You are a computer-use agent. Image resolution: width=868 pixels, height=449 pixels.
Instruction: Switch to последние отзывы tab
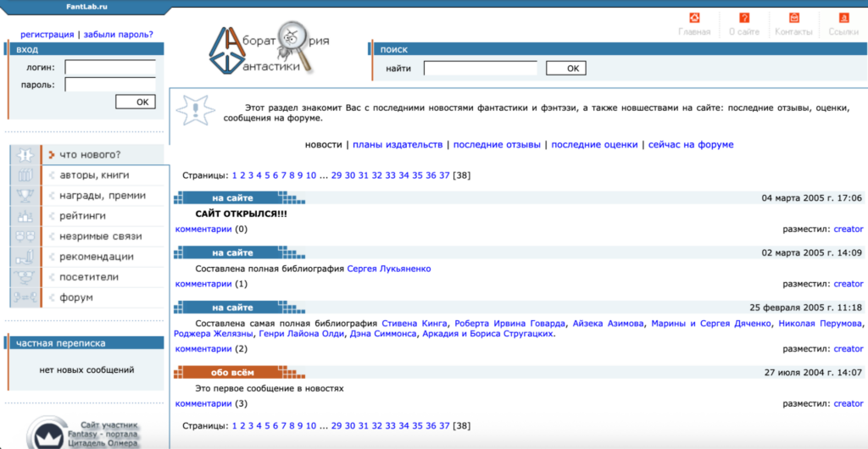click(x=497, y=145)
